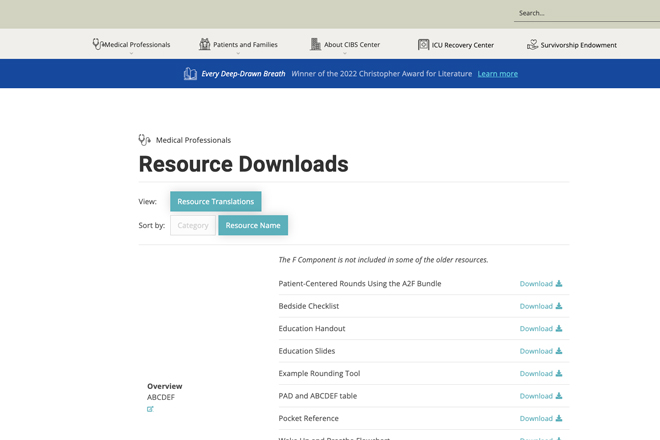
Task: Focus the Search input field
Action: pos(587,13)
